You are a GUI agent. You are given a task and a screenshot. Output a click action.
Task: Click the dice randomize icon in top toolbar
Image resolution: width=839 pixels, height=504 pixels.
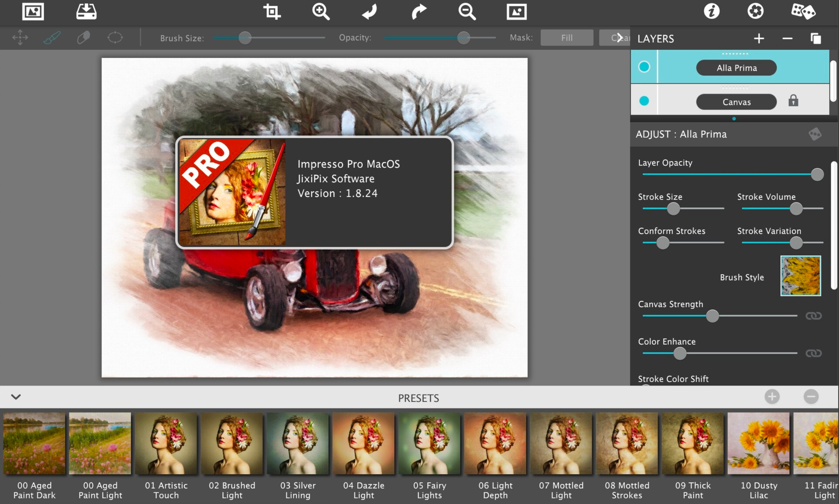click(803, 11)
